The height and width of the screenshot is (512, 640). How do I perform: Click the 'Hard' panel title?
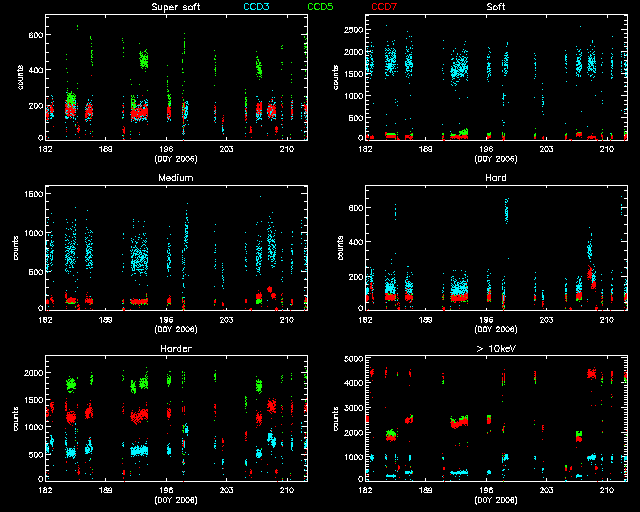pos(496,178)
